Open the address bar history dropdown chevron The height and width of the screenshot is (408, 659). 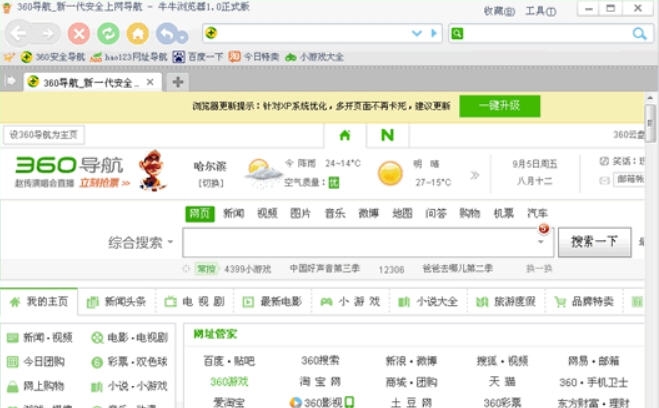[416, 33]
